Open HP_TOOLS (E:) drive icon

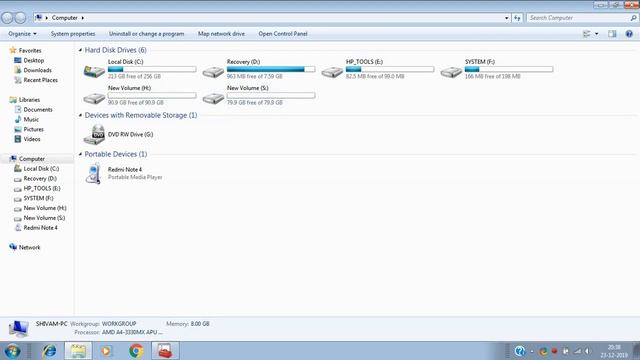coord(332,73)
